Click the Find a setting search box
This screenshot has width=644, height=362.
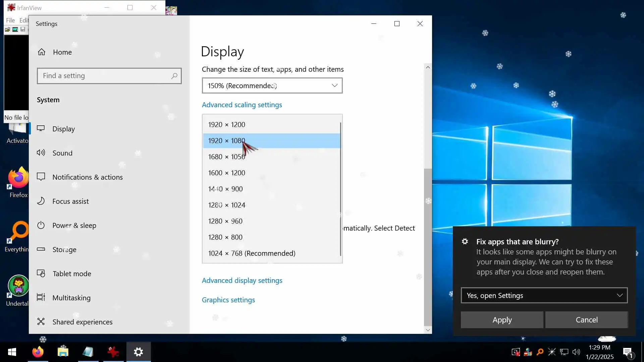[x=106, y=76]
